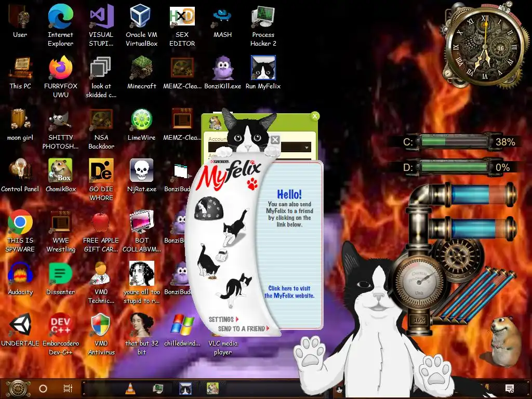532x399 pixels.
Task: Open Task View on the taskbar
Action: click(x=68, y=389)
